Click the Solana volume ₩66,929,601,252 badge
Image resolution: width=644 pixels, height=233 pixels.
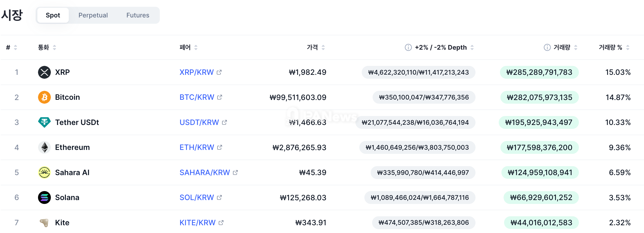(x=541, y=197)
